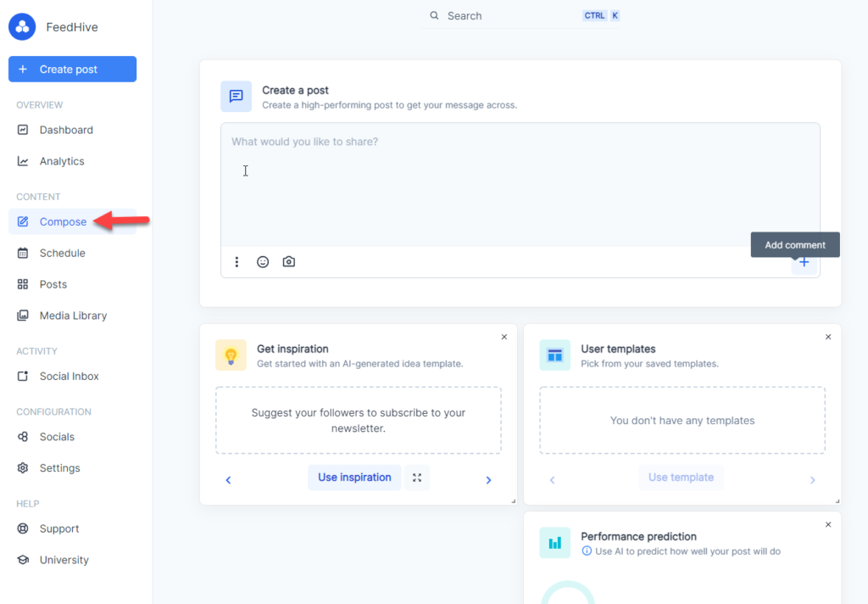868x604 pixels.
Task: Close the Performance prediction card
Action: [828, 524]
